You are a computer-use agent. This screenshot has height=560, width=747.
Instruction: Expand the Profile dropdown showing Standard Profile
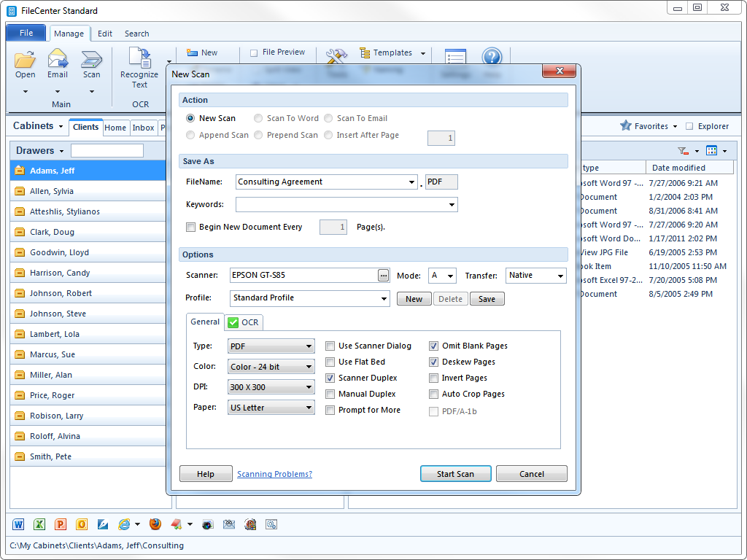310,298
